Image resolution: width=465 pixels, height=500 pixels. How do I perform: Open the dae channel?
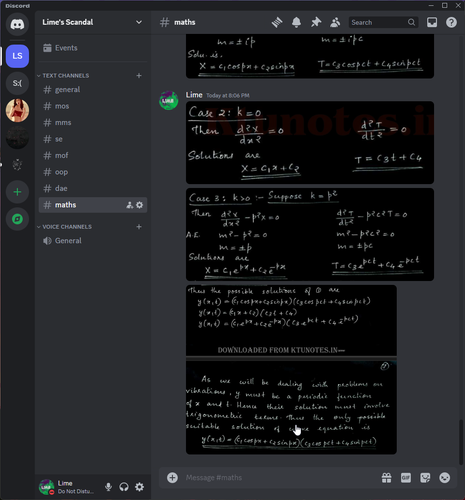click(93, 188)
